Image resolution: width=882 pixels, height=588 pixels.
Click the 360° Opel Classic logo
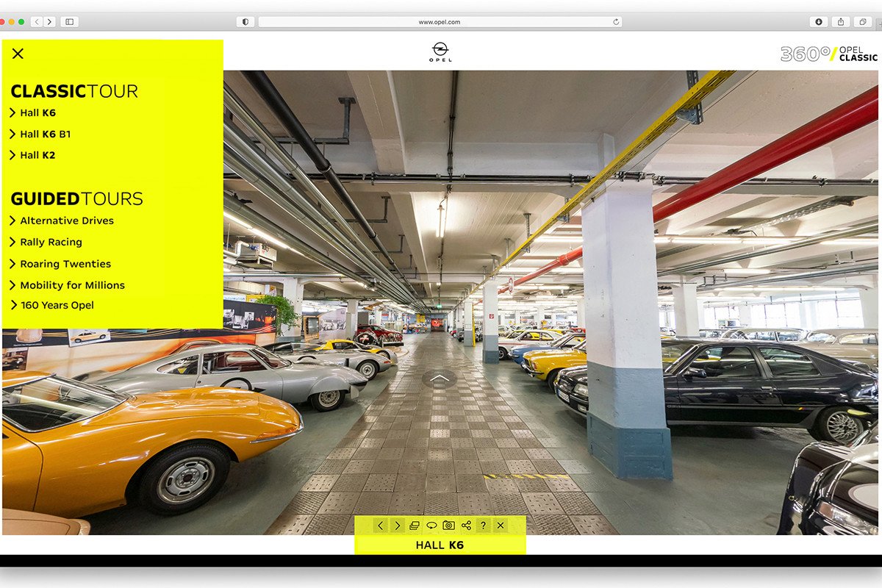pos(828,54)
